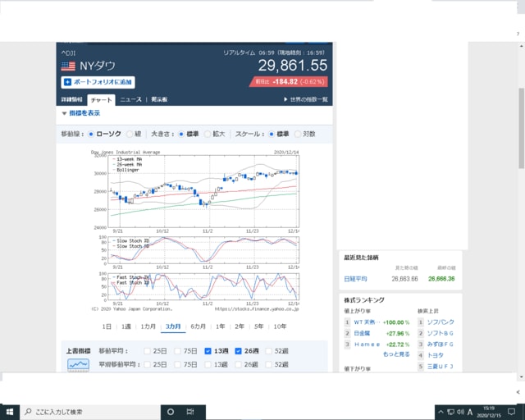Switch to 詳細情報 tab
Screen dimensions: 525x420
(x=71, y=99)
